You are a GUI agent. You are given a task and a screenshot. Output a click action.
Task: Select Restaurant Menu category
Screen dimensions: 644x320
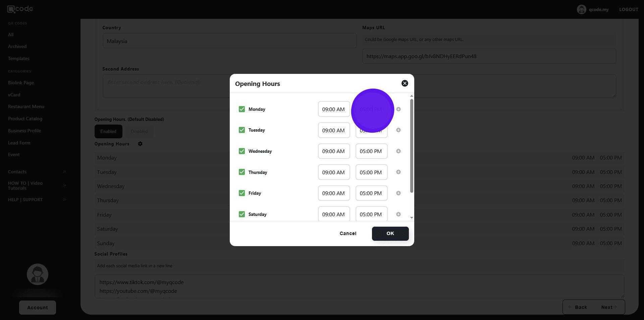pyautogui.click(x=26, y=106)
